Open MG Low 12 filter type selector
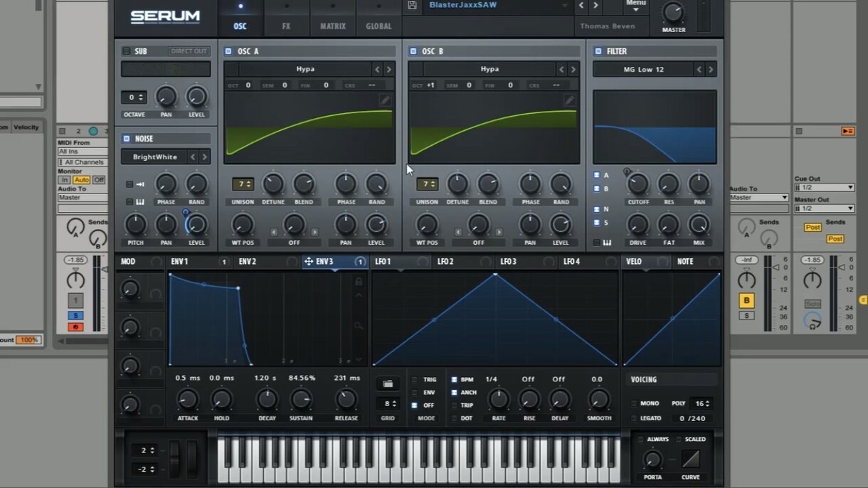This screenshot has width=868, height=488. click(x=643, y=69)
